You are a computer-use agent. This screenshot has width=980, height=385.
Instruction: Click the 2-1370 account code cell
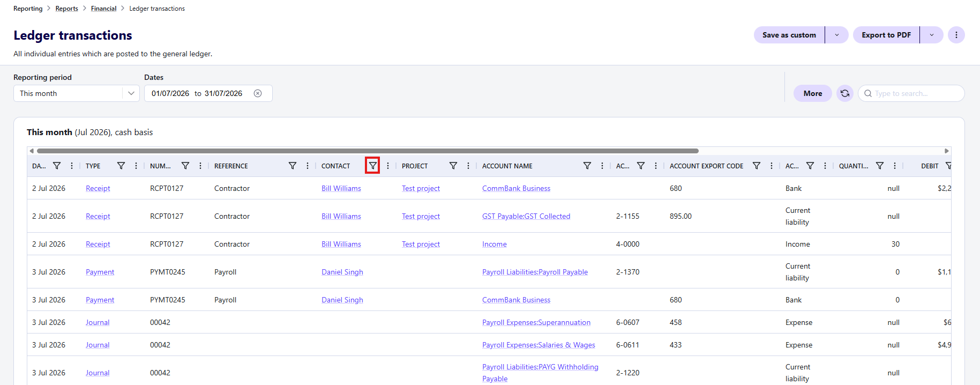(x=628, y=272)
